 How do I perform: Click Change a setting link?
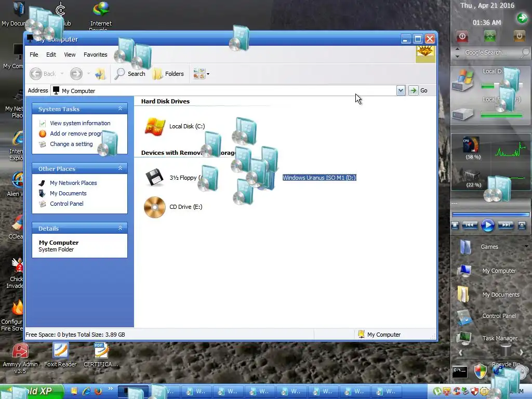[71, 144]
